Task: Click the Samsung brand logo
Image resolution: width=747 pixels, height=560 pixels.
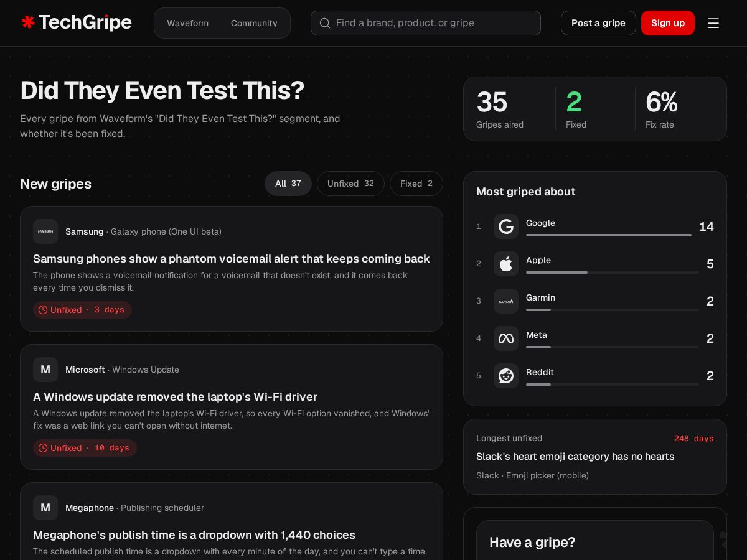Action: [x=45, y=231]
